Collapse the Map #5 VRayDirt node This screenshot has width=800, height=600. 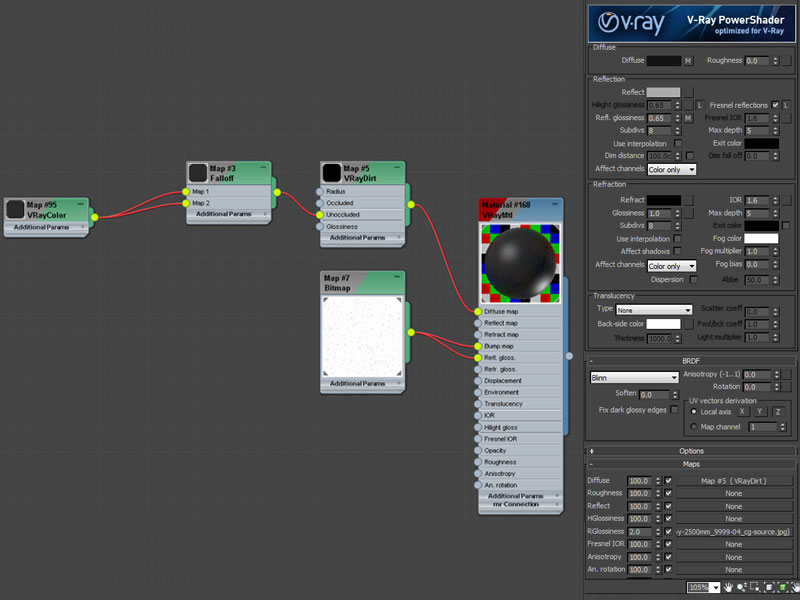click(397, 167)
